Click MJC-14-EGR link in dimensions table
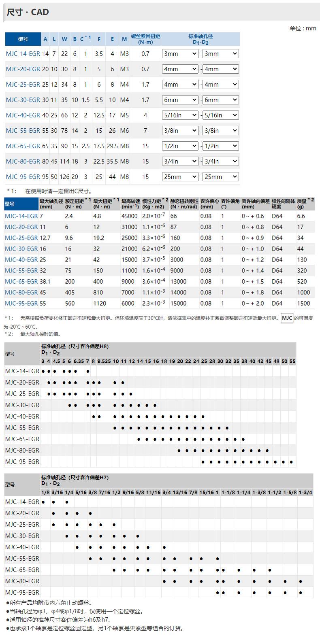Image resolution: width=320 pixels, height=644 pixels. click(x=23, y=53)
